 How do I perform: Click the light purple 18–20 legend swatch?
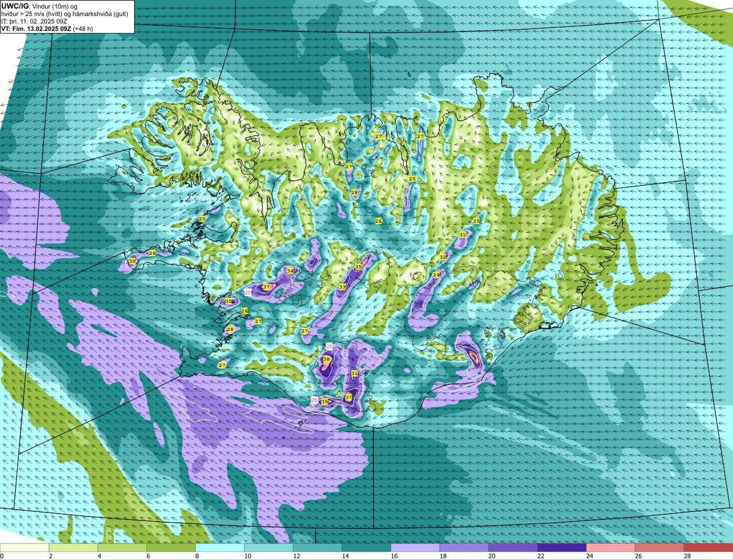point(464,548)
